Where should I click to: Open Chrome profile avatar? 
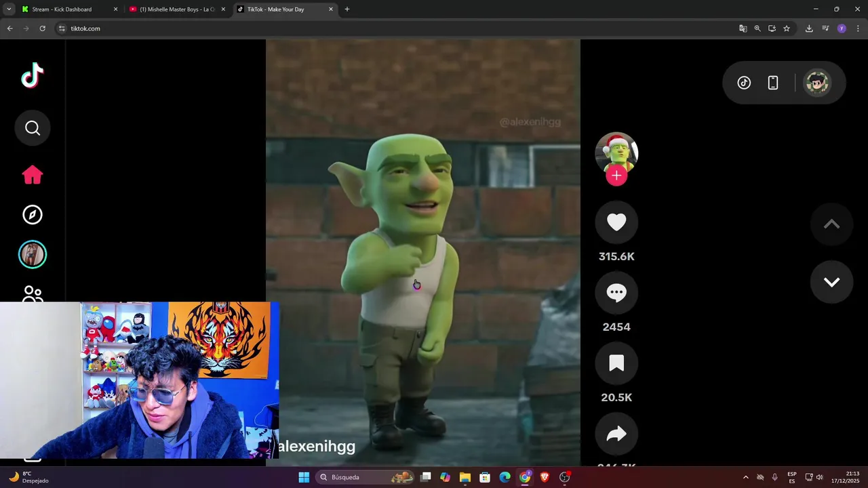(x=842, y=28)
